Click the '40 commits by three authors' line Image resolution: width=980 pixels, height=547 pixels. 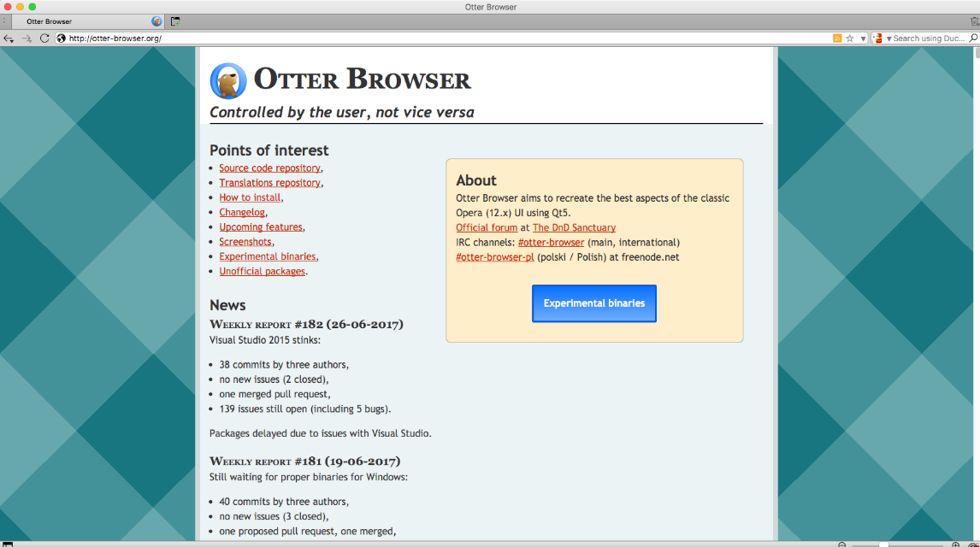(284, 502)
